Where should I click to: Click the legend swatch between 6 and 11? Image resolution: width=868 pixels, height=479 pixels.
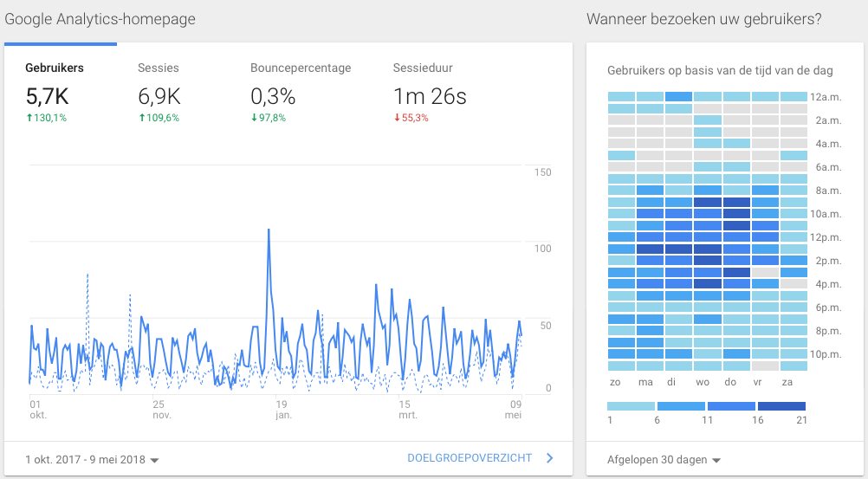click(x=681, y=406)
